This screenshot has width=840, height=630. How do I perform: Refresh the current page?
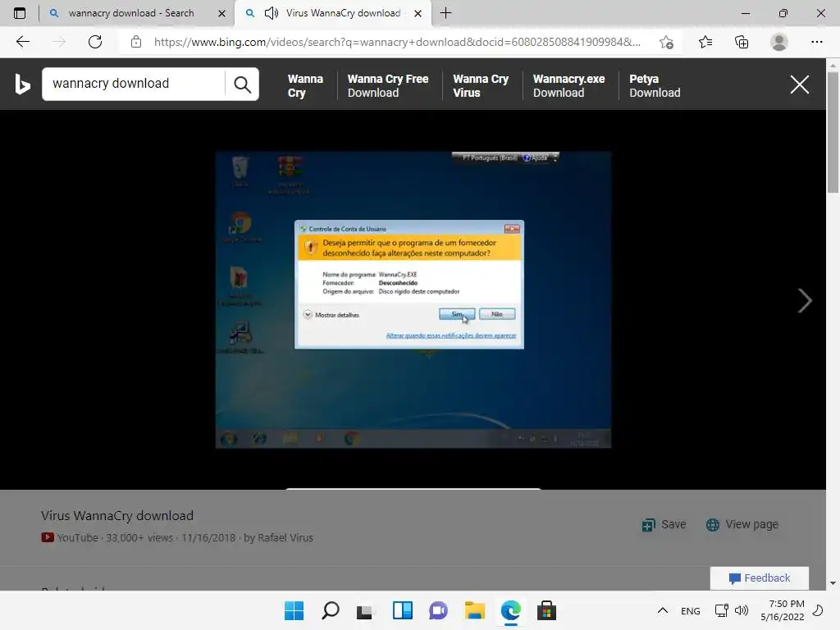click(x=95, y=42)
